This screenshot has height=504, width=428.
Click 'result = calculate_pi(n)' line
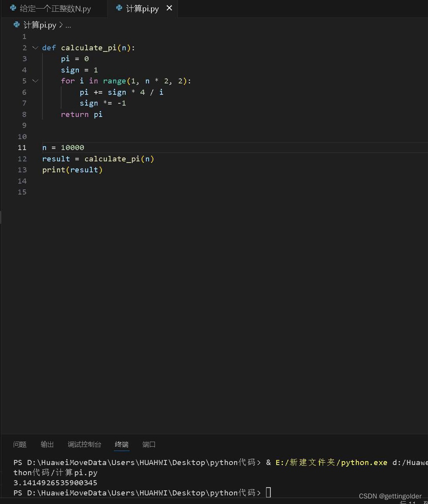pyautogui.click(x=98, y=159)
